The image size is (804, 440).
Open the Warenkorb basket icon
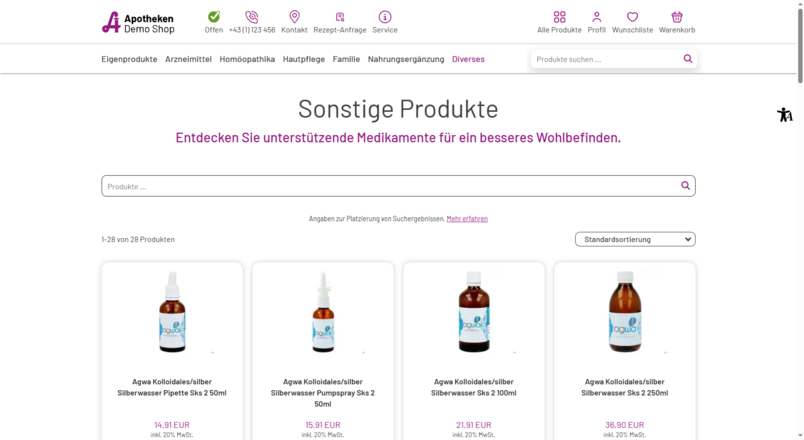[x=677, y=17]
